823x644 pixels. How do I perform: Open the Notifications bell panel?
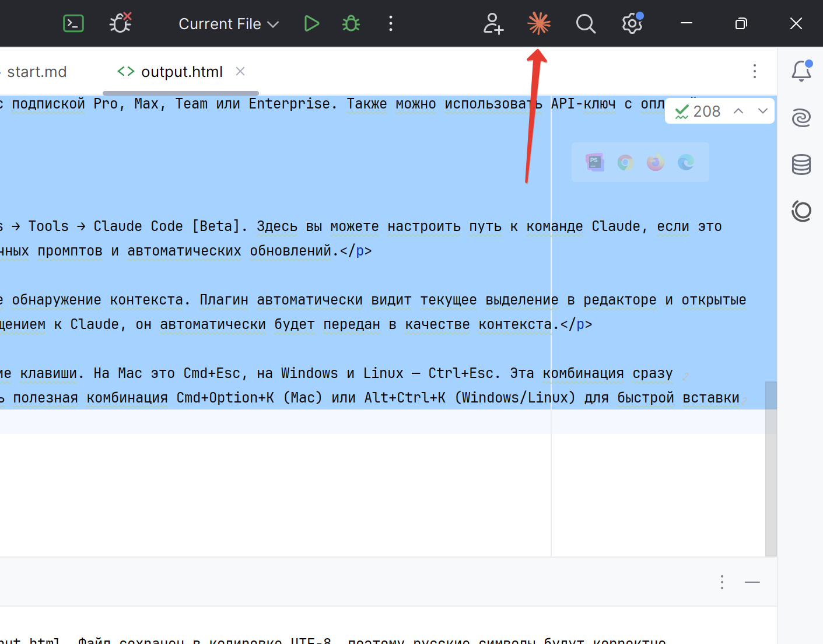[x=801, y=71]
